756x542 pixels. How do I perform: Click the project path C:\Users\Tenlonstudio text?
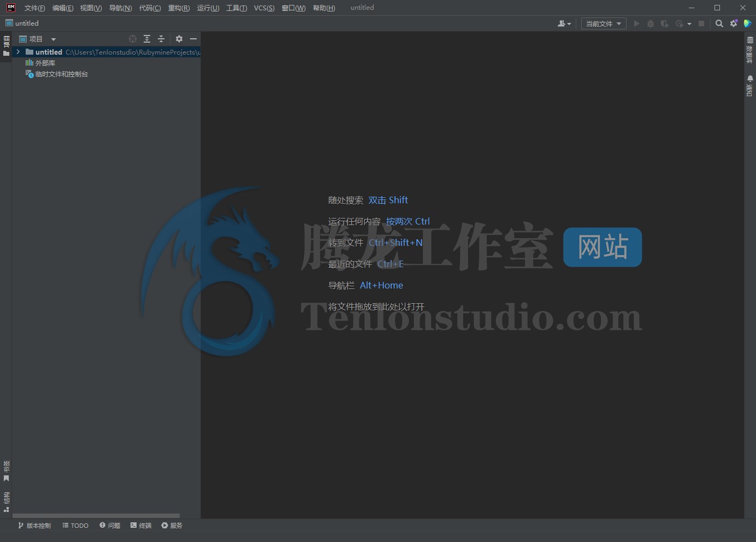[x=133, y=52]
